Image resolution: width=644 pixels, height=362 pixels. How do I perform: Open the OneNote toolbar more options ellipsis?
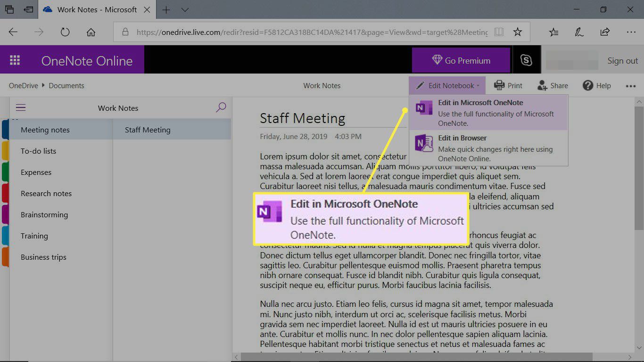pyautogui.click(x=631, y=86)
